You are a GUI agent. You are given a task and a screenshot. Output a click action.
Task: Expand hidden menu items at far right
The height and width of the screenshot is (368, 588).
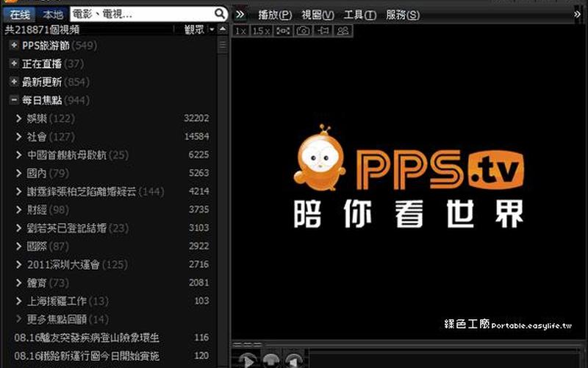(x=577, y=14)
